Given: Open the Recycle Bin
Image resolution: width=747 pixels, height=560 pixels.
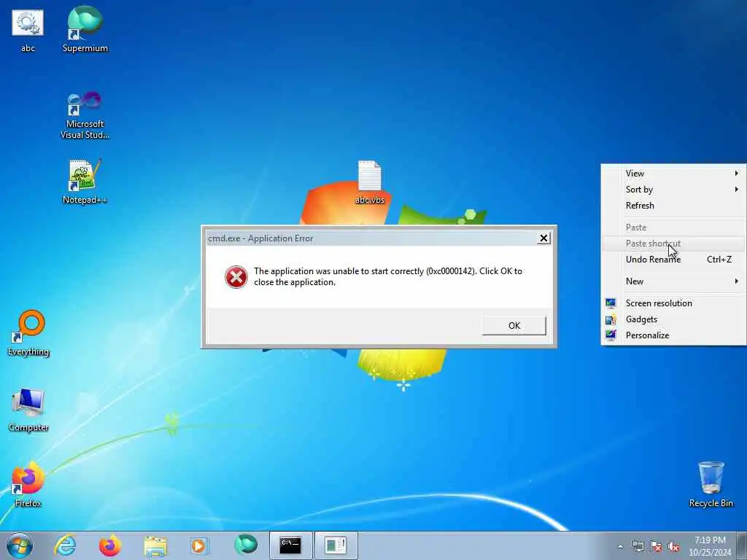Looking at the screenshot, I should point(711,485).
